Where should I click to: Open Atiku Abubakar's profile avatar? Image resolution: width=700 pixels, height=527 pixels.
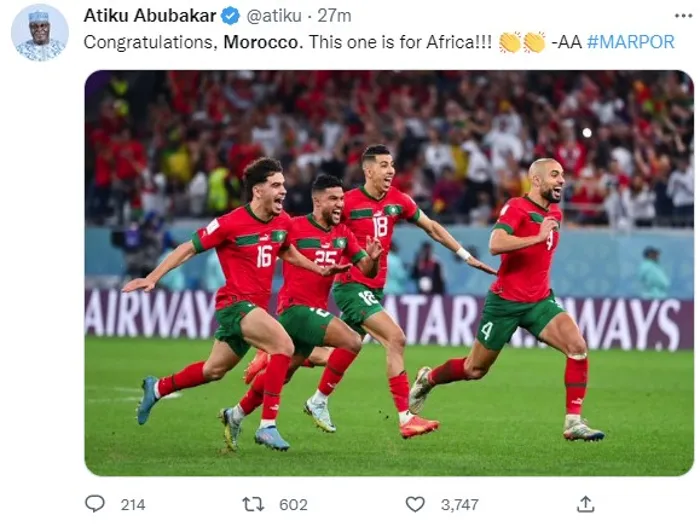40,32
